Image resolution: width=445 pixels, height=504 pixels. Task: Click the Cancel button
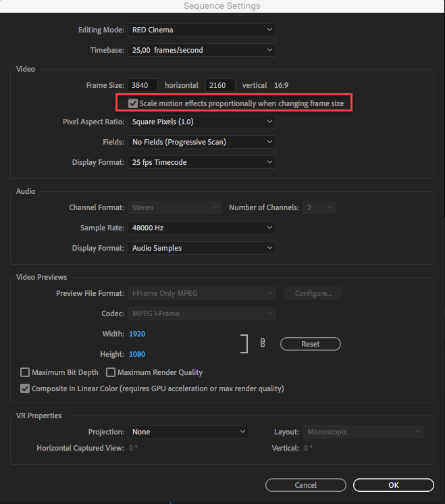coord(306,485)
